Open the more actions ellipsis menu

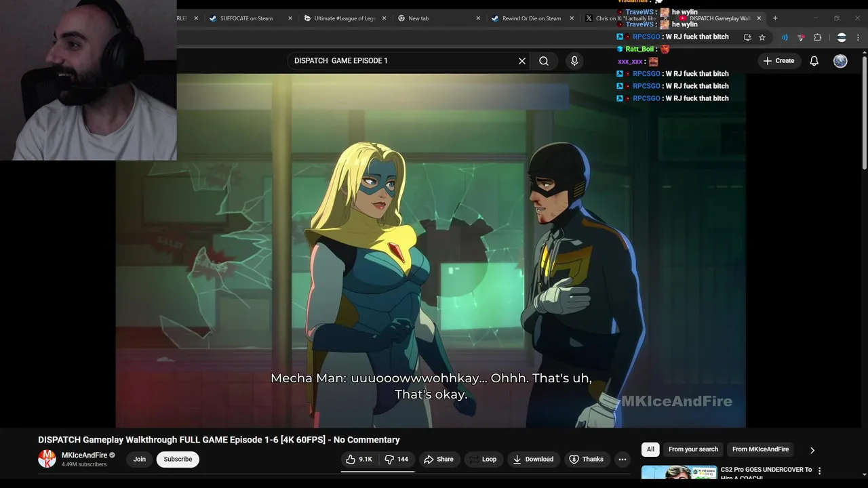click(x=623, y=460)
